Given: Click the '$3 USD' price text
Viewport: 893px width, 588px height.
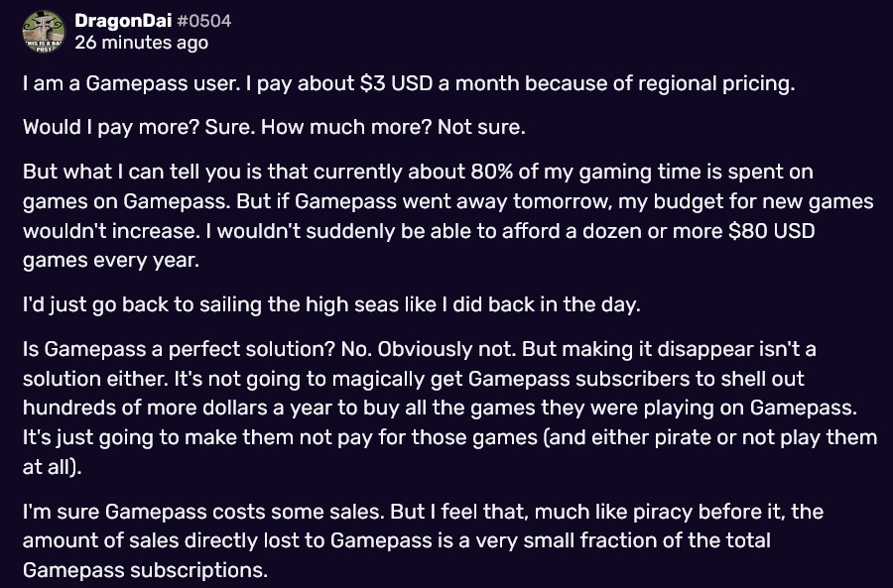Looking at the screenshot, I should [x=396, y=83].
